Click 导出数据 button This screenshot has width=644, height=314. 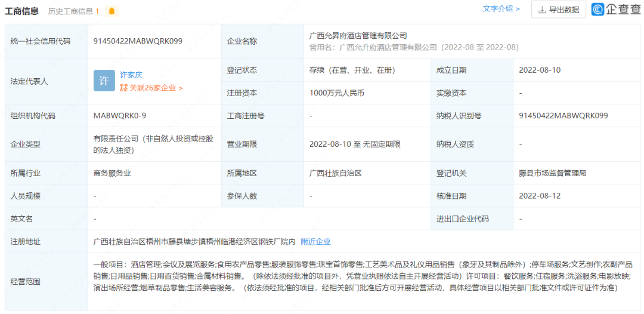click(559, 10)
